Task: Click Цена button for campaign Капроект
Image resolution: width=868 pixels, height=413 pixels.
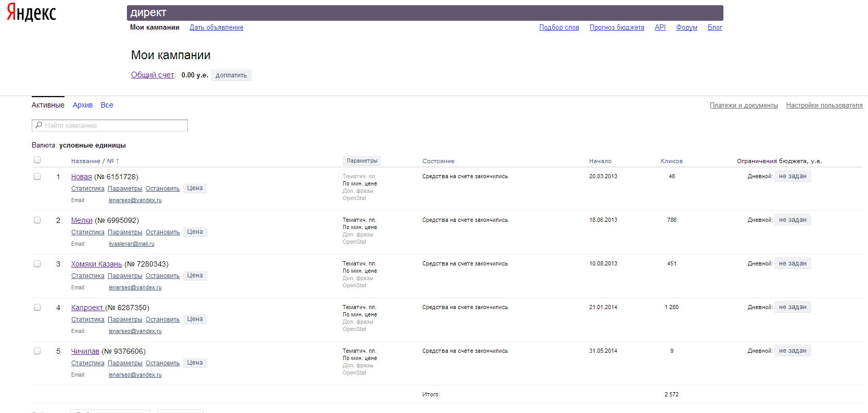Action: click(x=195, y=319)
